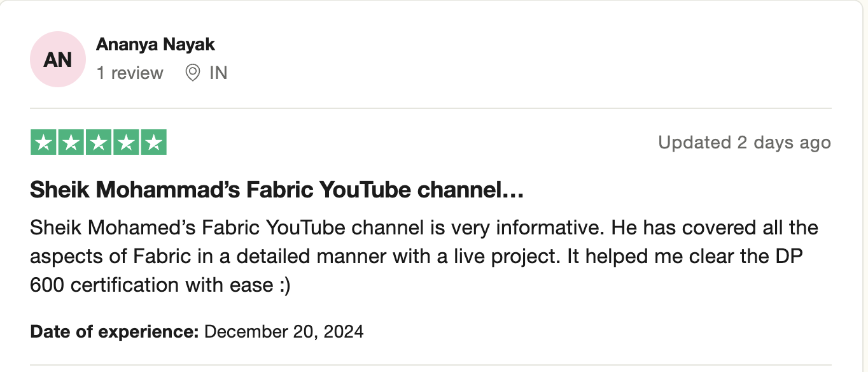Select the second green rating star
This screenshot has height=372, width=868.
point(71,142)
